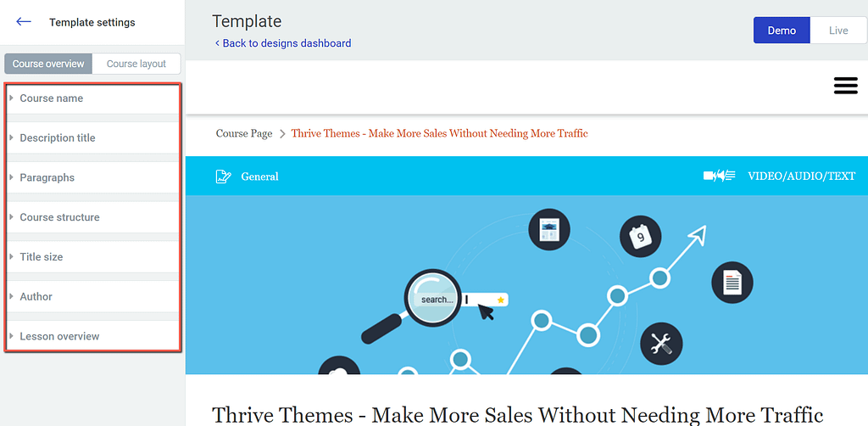The height and width of the screenshot is (426, 868).
Task: Click the calendar icon in the banner
Action: [x=640, y=237]
